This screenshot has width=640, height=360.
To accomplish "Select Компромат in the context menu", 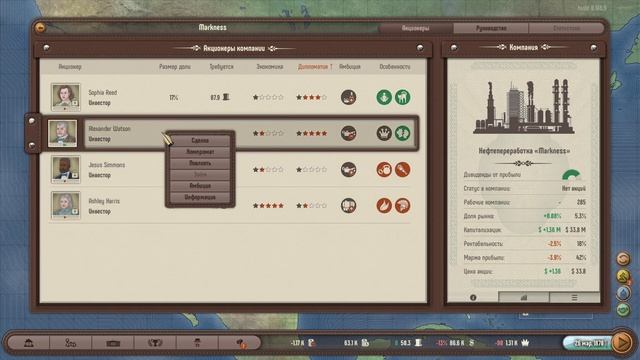I will tap(200, 152).
